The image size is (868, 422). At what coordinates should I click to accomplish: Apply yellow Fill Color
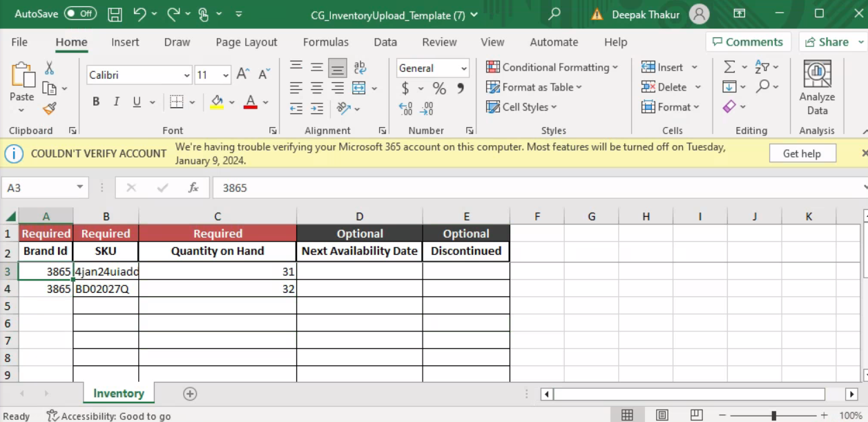click(217, 102)
